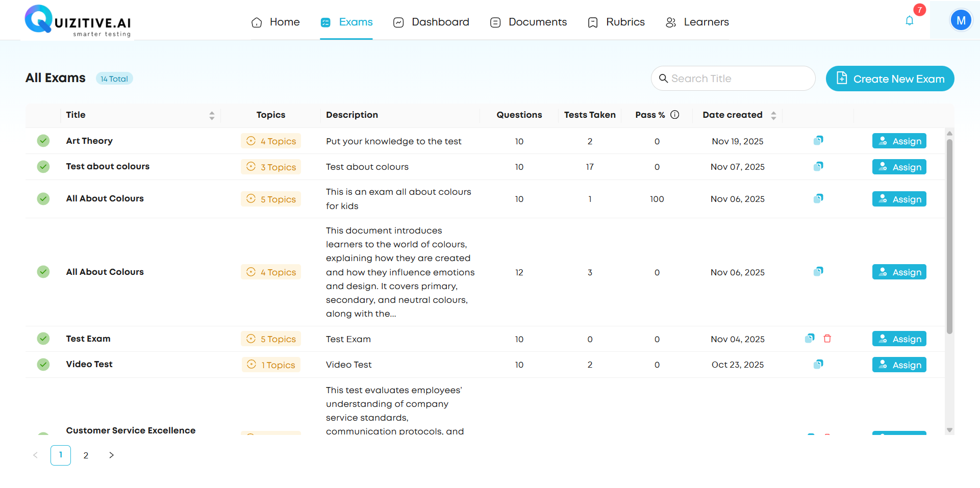This screenshot has width=980, height=488.
Task: Focus the Search Title field
Action: pos(733,79)
